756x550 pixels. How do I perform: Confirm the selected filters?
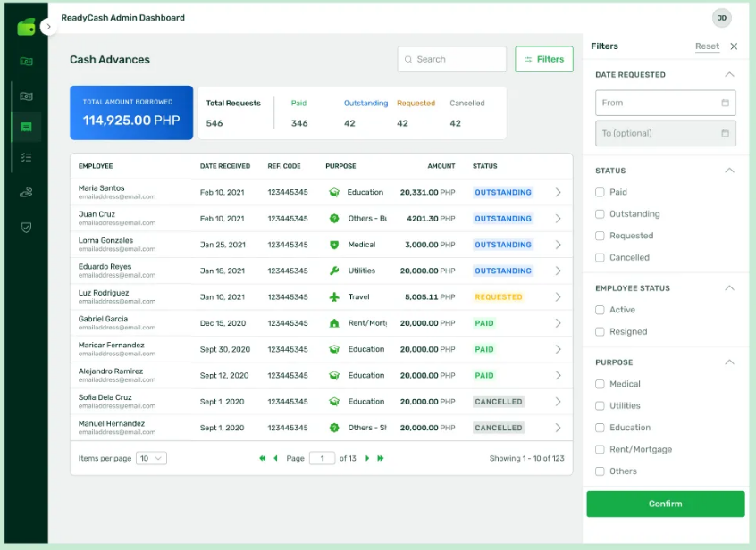pos(666,504)
